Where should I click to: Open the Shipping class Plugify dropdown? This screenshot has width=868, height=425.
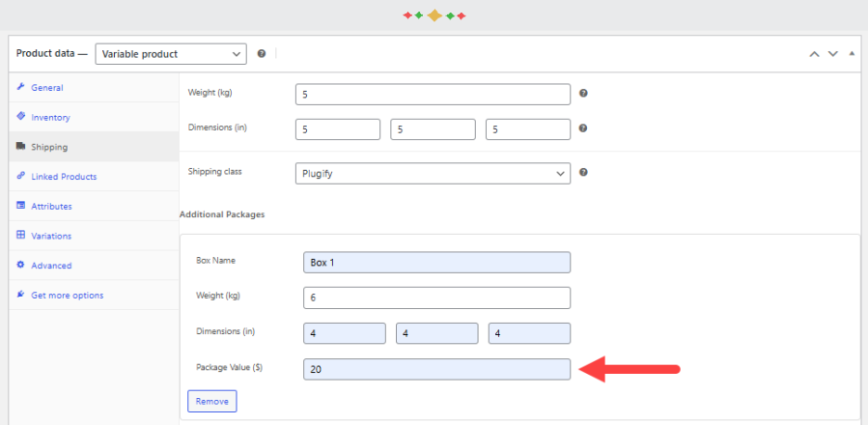point(433,174)
